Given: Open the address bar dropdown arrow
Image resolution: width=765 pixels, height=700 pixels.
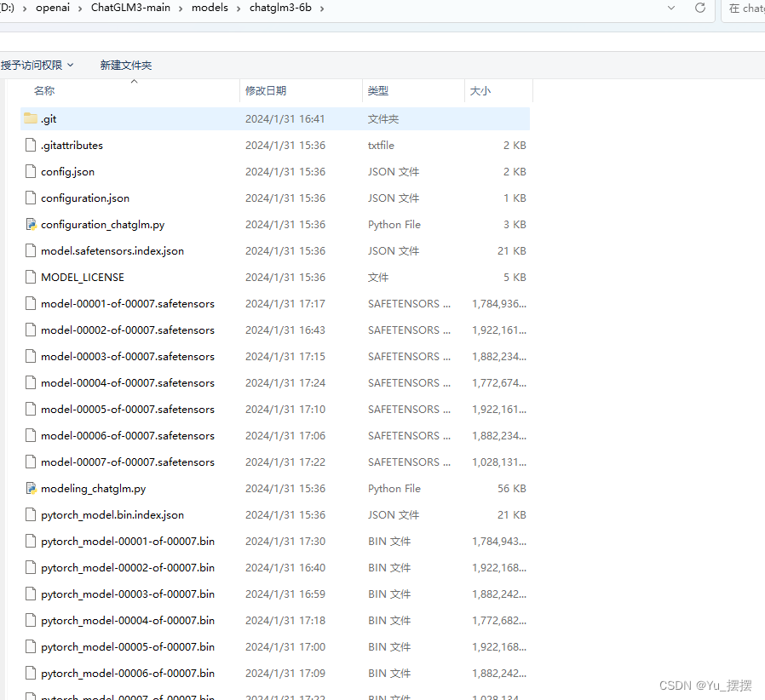Looking at the screenshot, I should pyautogui.click(x=672, y=9).
